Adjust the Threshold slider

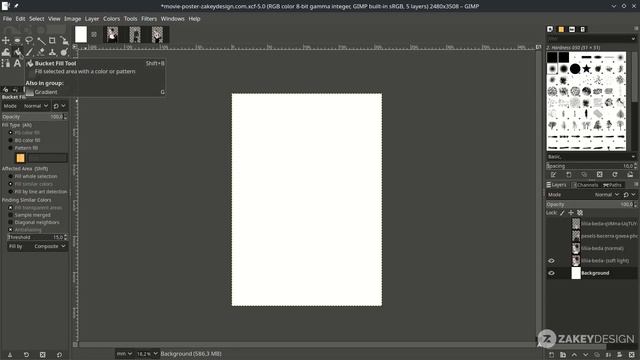pos(37,237)
